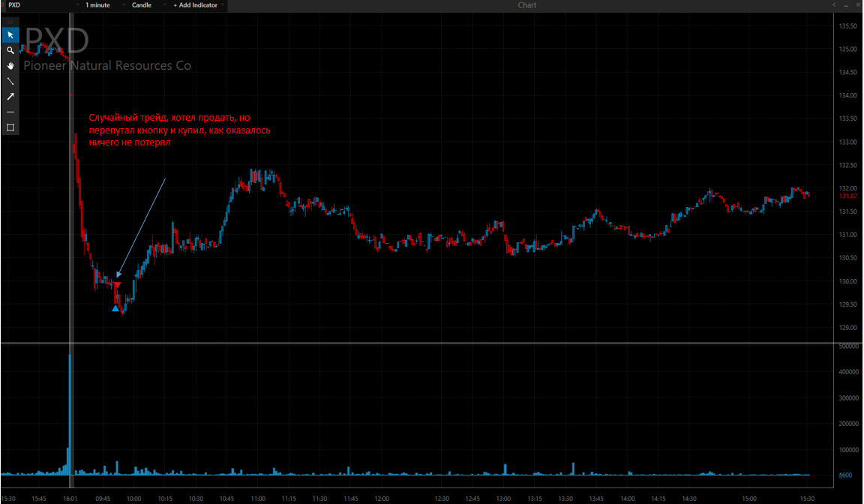Click the 11:00 time axis label
The image size is (864, 504).
258,499
